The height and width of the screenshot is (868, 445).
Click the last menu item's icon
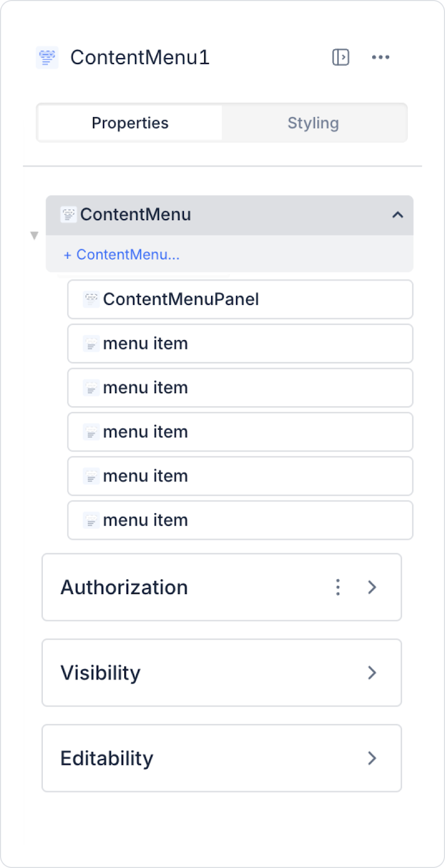pos(91,521)
